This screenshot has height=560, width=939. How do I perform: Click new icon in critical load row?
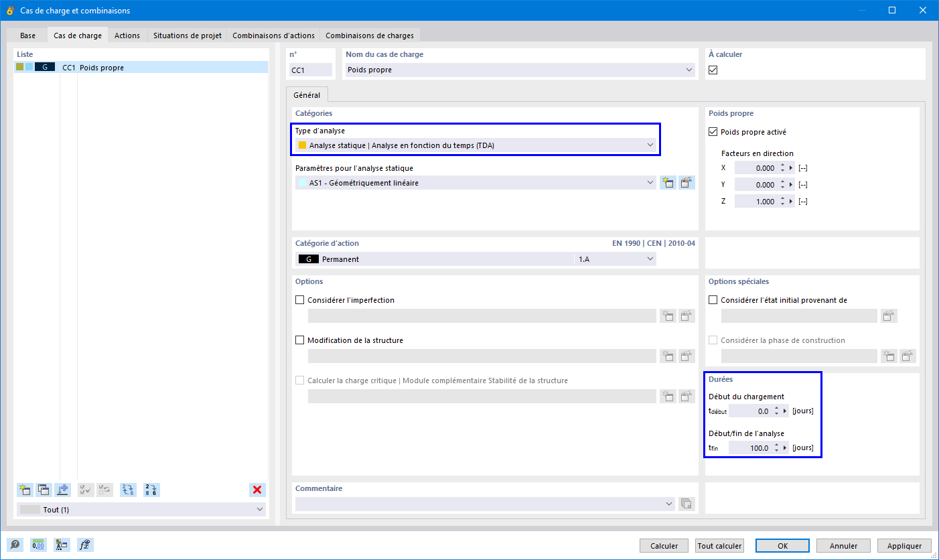(x=668, y=397)
